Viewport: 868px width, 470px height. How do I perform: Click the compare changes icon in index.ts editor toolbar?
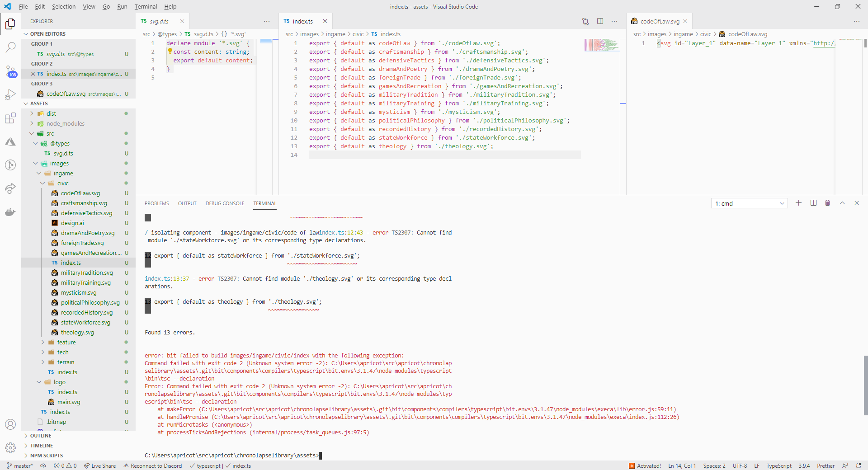click(x=585, y=21)
